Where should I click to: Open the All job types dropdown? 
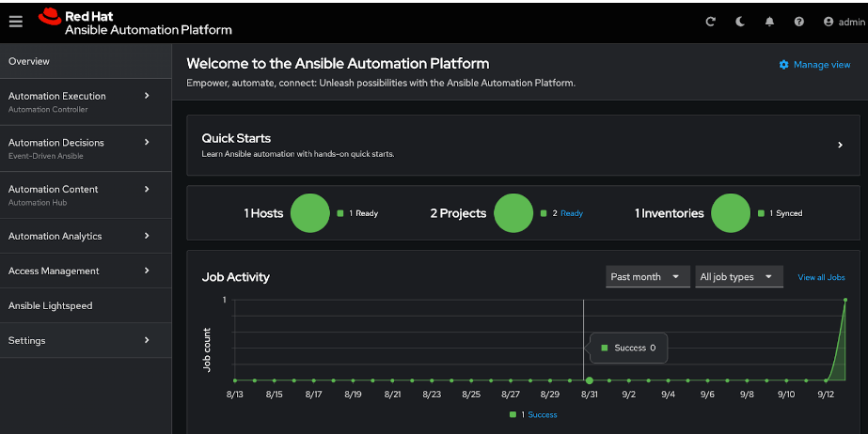739,276
